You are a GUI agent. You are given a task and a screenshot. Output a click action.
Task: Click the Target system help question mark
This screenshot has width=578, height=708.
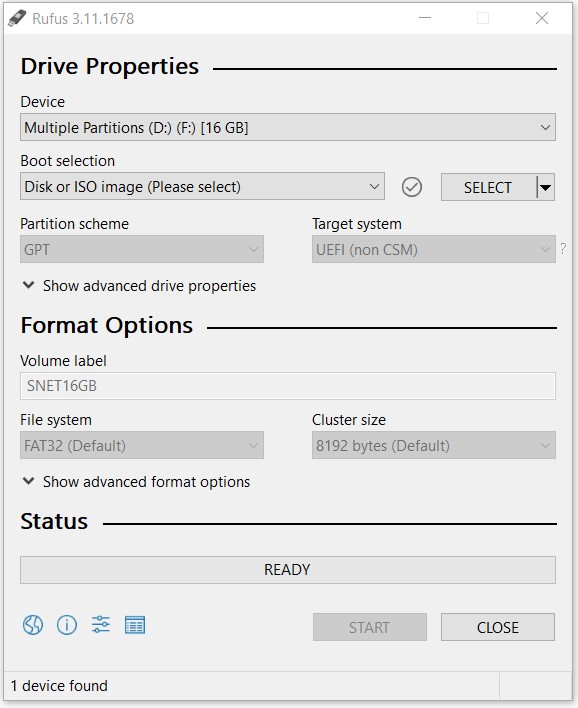click(x=563, y=248)
